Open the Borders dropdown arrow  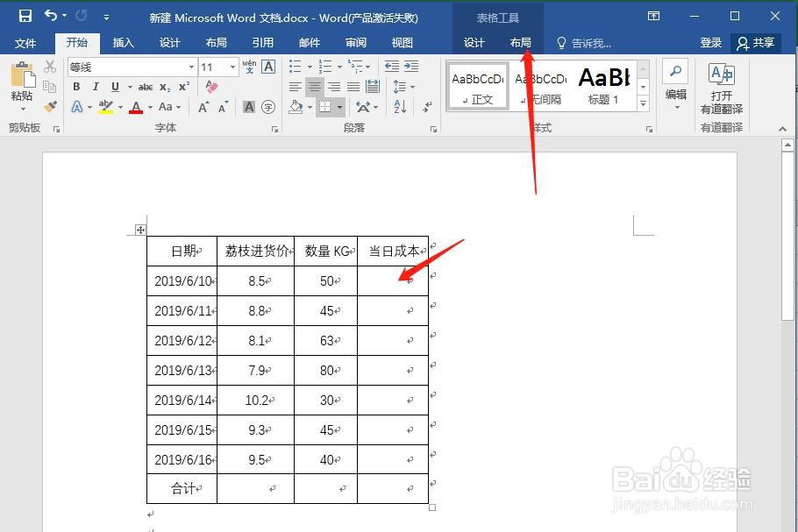coord(339,107)
